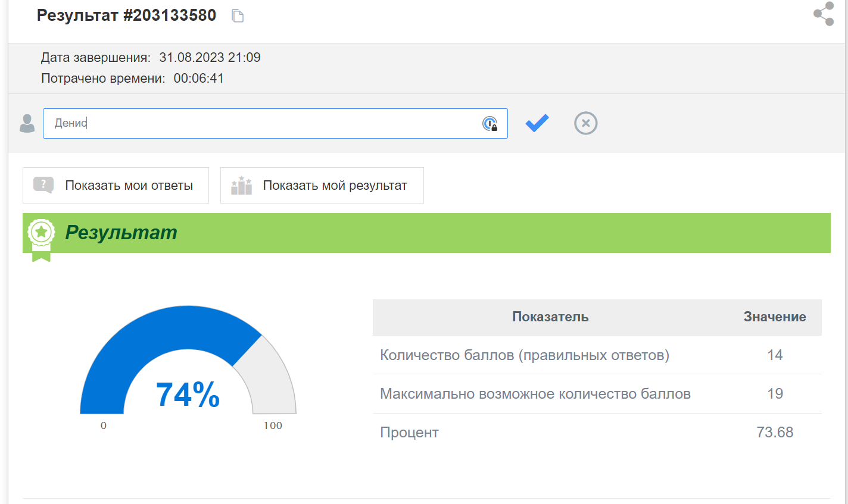Image resolution: width=848 pixels, height=504 pixels.
Task: Click the 'Значение' column header
Action: pos(774,317)
